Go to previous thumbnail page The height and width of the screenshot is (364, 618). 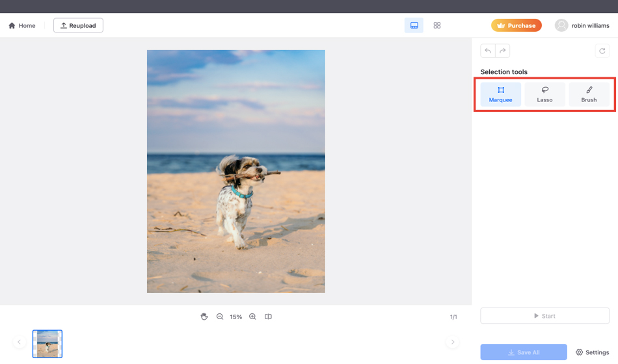click(x=20, y=342)
